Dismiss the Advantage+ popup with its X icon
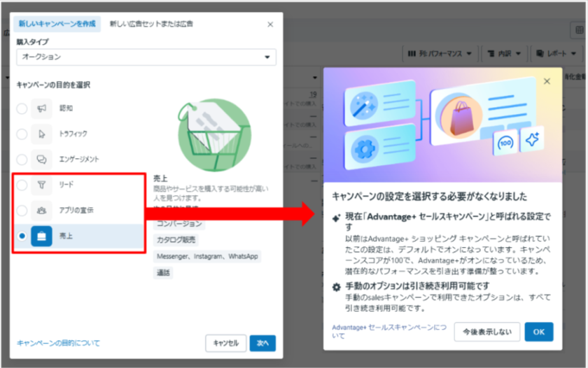588x368 pixels. pyautogui.click(x=547, y=81)
